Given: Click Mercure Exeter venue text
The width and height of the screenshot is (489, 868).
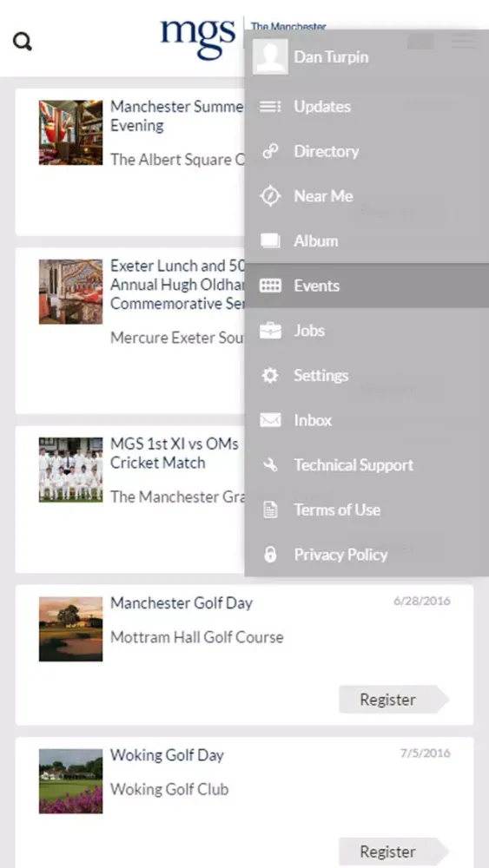Looking at the screenshot, I should point(177,338).
